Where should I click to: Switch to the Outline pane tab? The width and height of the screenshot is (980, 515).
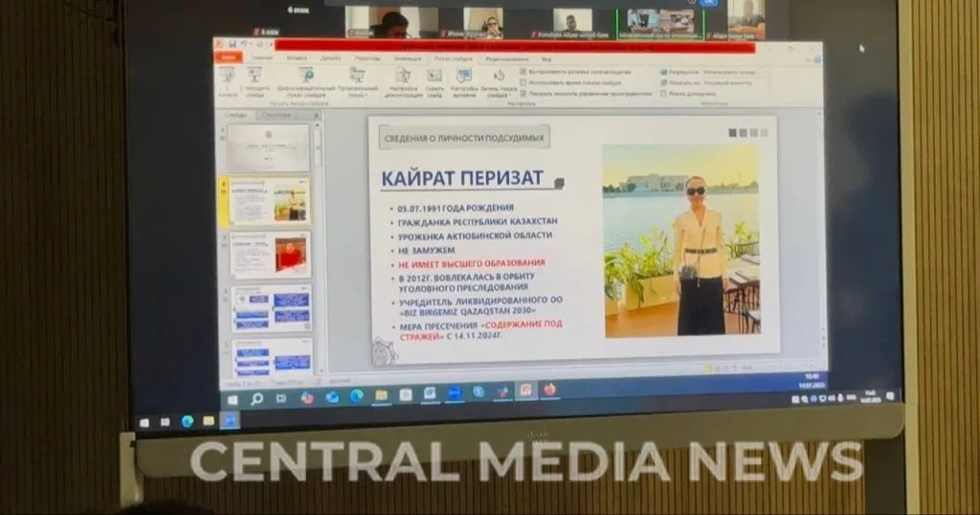coord(277,115)
